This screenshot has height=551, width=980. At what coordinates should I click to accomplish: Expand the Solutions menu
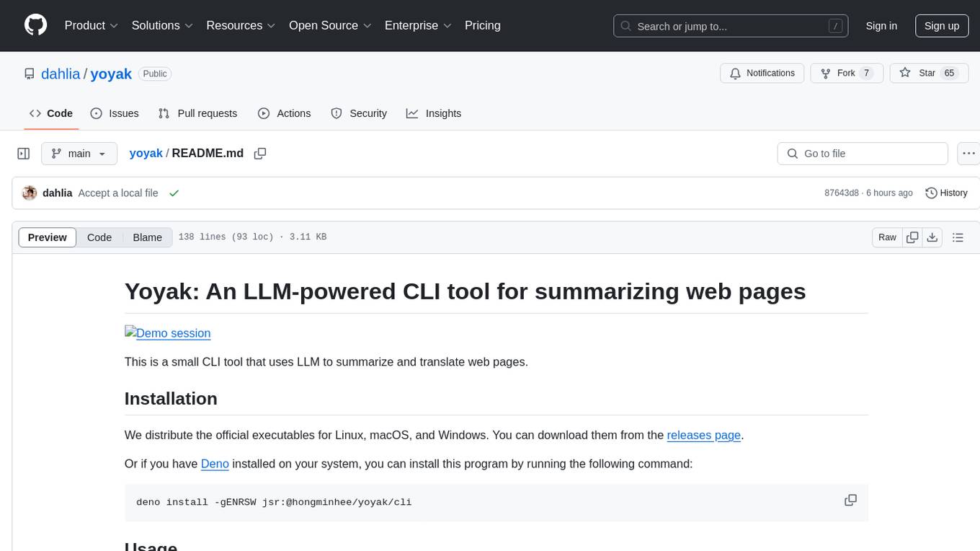pos(162,25)
